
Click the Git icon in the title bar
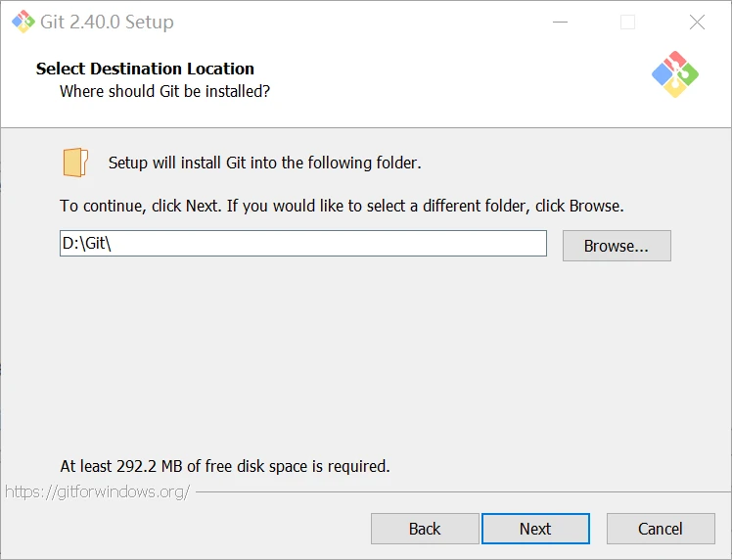[x=20, y=22]
